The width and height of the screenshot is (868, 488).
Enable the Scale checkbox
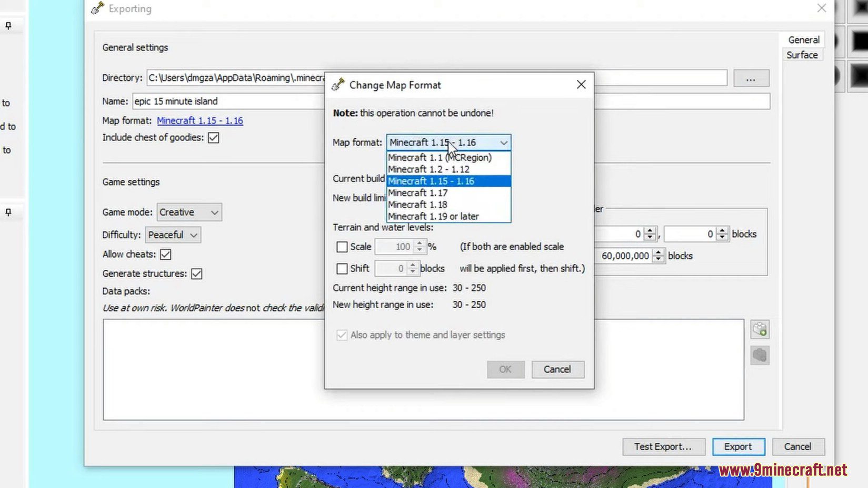342,247
